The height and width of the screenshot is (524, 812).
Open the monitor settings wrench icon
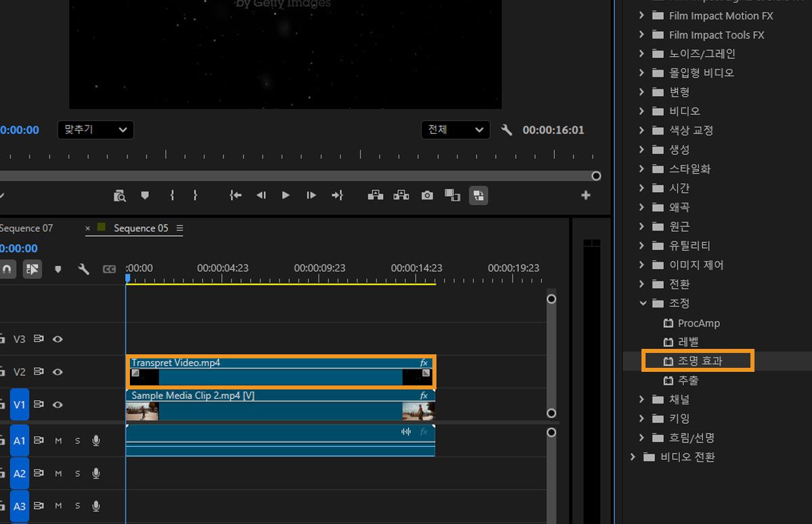(506, 130)
